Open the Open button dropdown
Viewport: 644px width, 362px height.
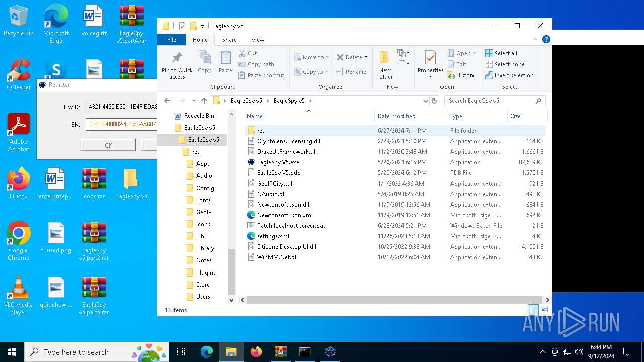(x=474, y=53)
